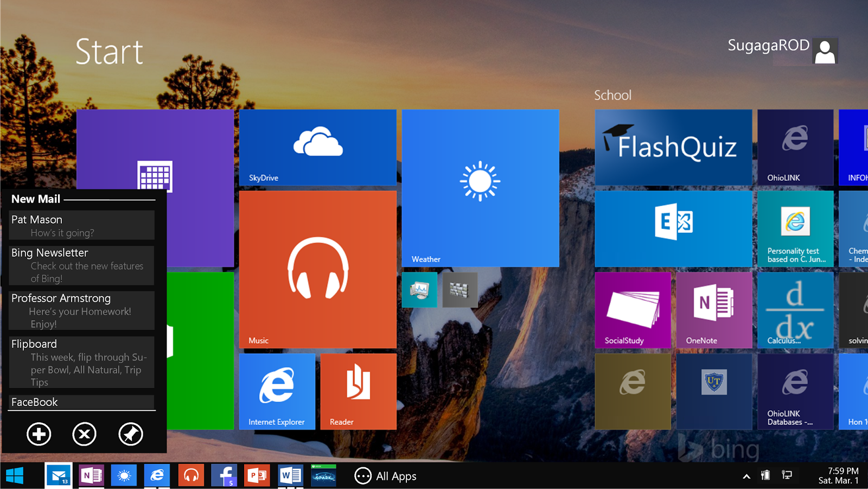Add new mail with the plus button
868x489 pixels.
pos(39,434)
